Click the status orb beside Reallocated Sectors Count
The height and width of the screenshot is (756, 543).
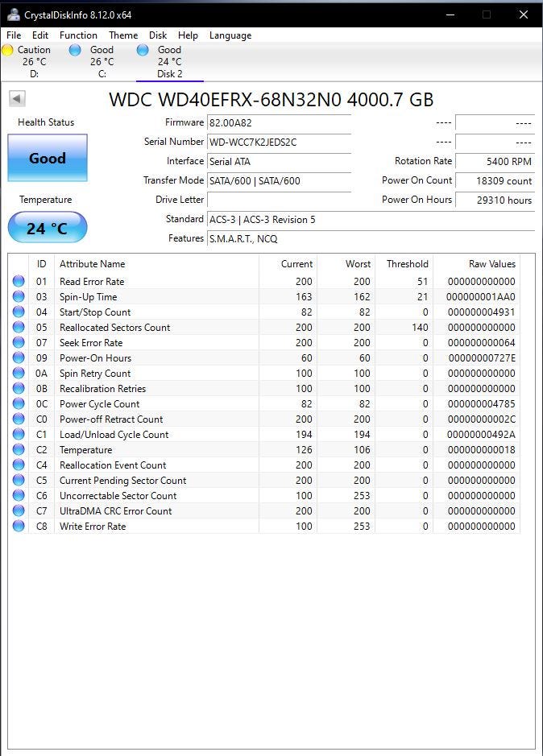pos(19,328)
